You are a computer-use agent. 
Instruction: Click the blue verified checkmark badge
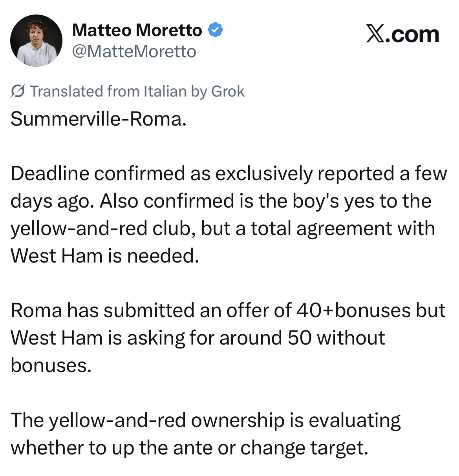pos(215,30)
